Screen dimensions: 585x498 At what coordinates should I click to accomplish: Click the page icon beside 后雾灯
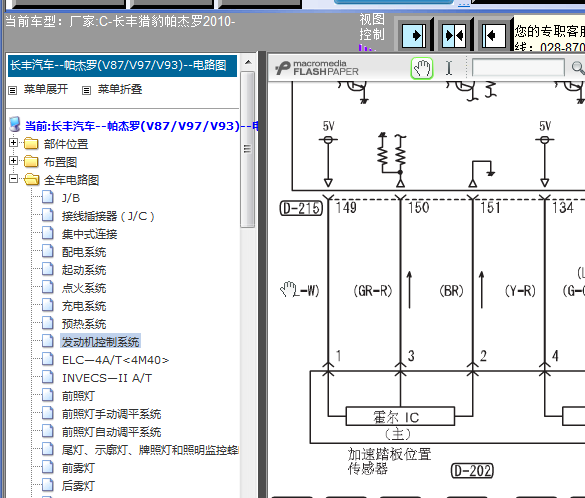[48, 484]
